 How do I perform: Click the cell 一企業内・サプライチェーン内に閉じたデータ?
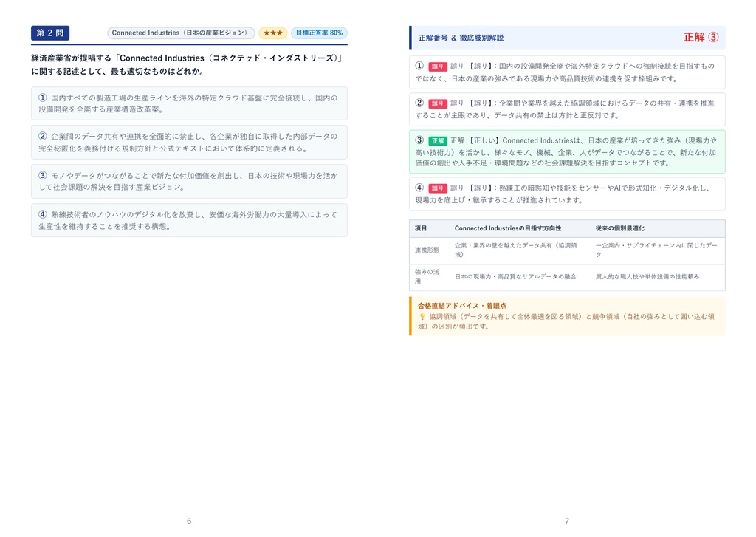point(656,250)
